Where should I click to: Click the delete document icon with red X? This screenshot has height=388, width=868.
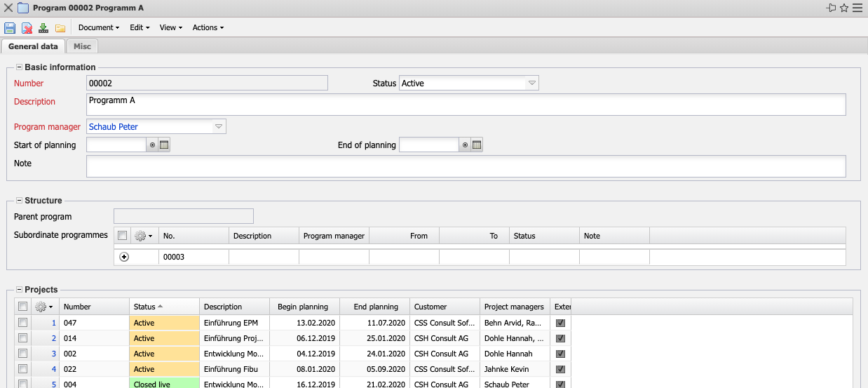[27, 28]
